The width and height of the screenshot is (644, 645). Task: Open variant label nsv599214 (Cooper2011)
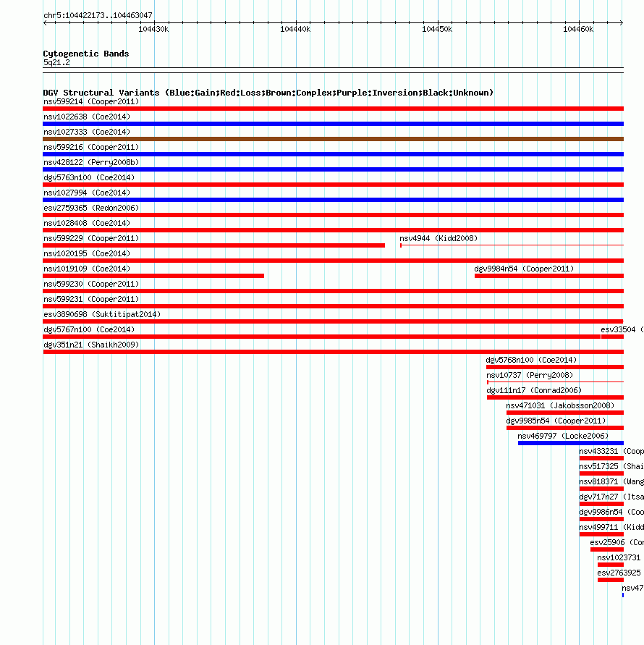[91, 101]
